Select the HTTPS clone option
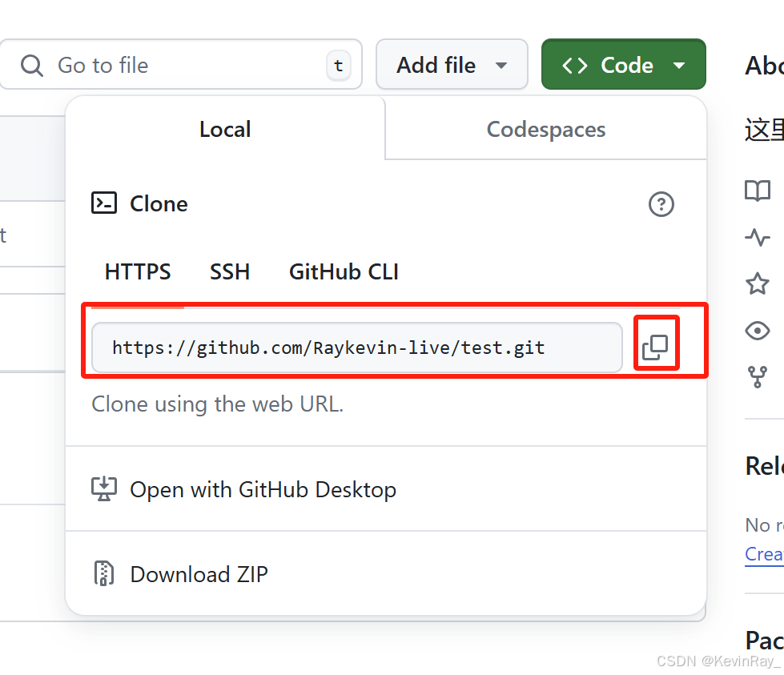Viewport: 784px width, 675px height. 138,272
